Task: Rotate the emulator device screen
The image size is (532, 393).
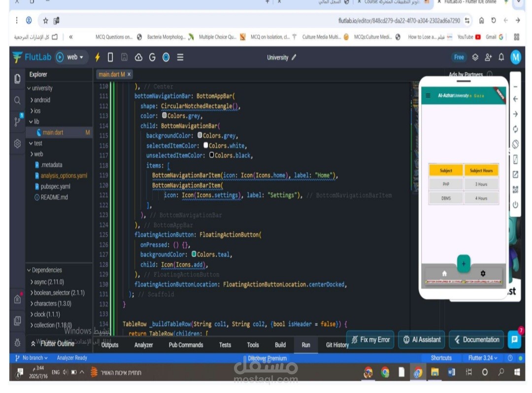Action: pyautogui.click(x=515, y=144)
